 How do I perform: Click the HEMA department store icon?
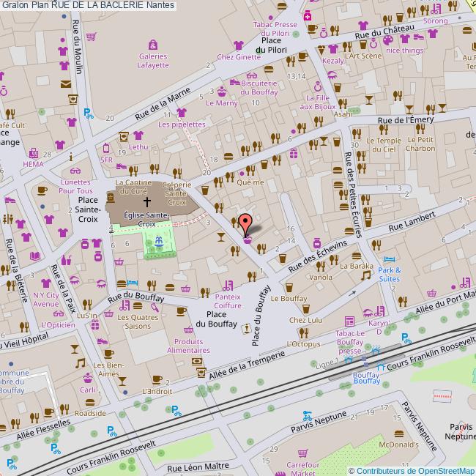(33, 154)
